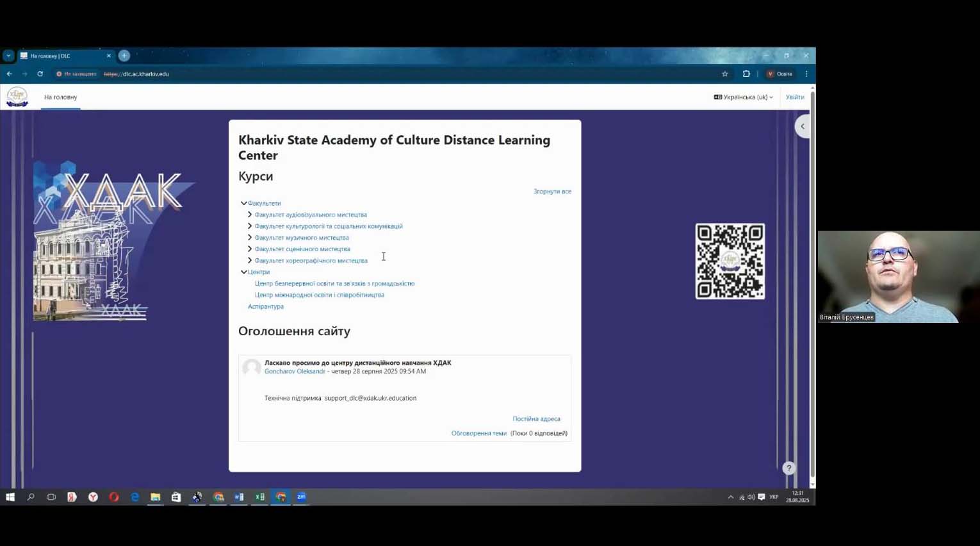Launch Opera from the taskbar

pos(114,497)
